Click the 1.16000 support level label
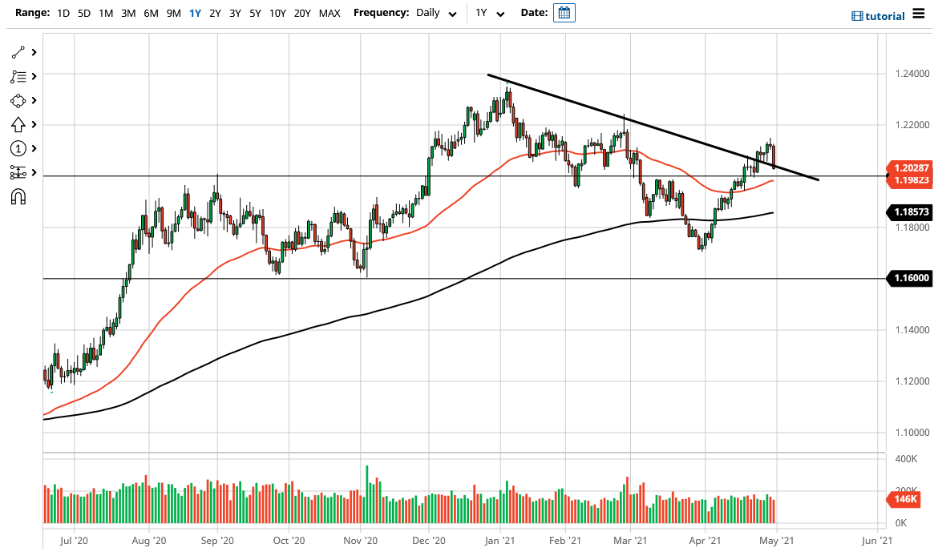The width and height of the screenshot is (938, 560). 912,278
